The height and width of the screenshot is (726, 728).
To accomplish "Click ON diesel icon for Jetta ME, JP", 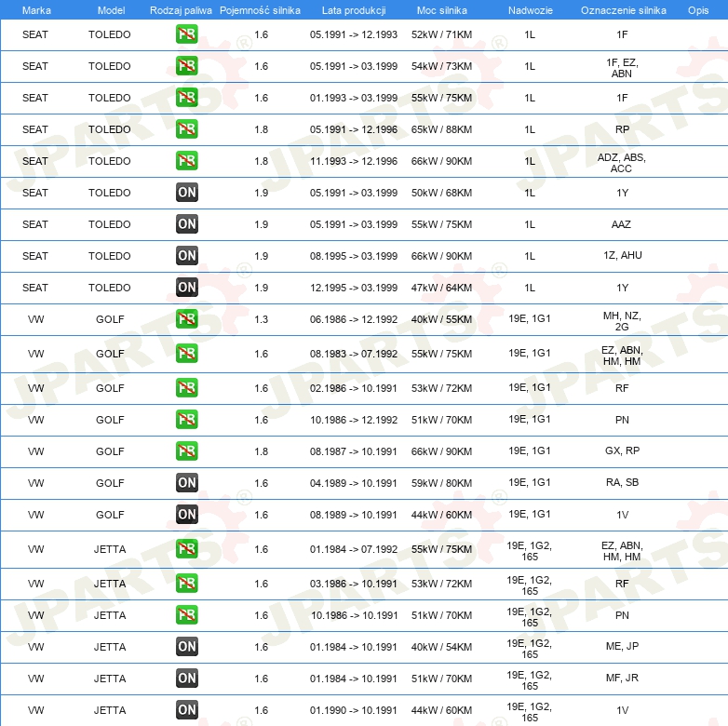I will pyautogui.click(x=186, y=646).
